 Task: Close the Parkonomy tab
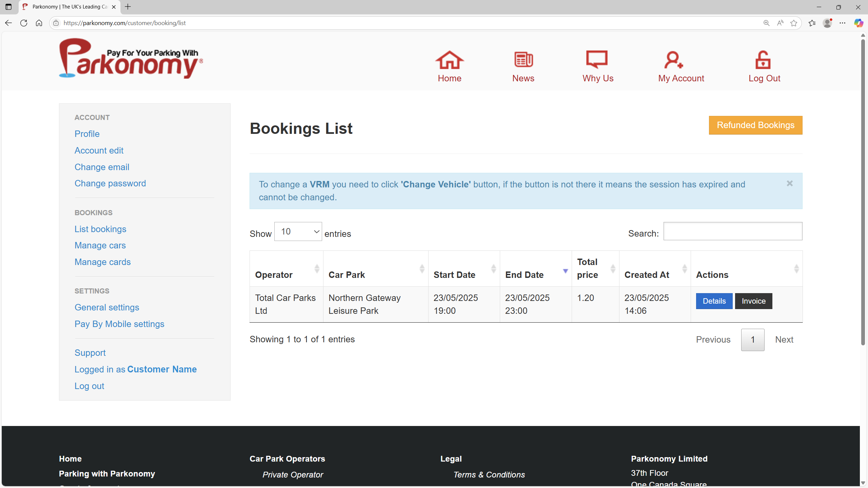114,7
